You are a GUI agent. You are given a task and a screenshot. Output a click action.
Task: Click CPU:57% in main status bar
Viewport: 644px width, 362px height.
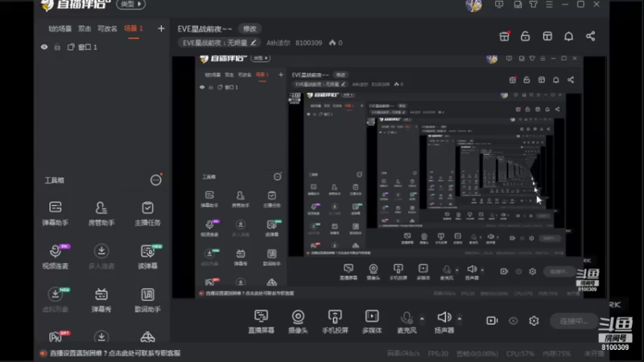coord(519,353)
